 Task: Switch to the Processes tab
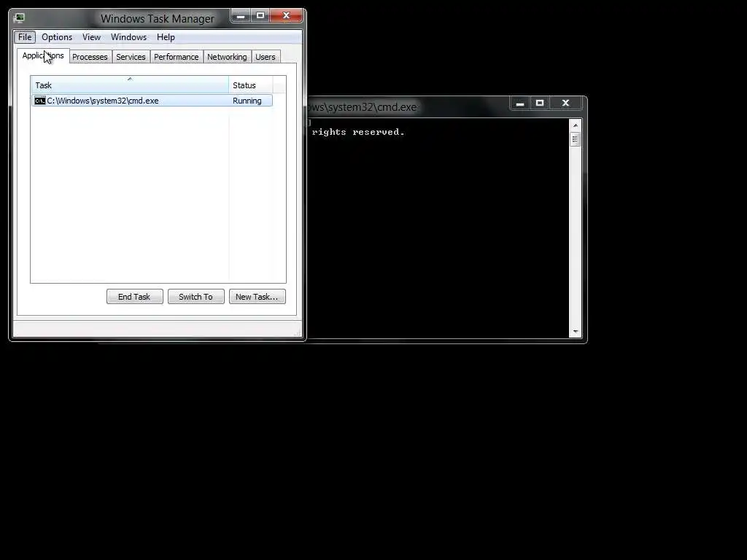(90, 57)
